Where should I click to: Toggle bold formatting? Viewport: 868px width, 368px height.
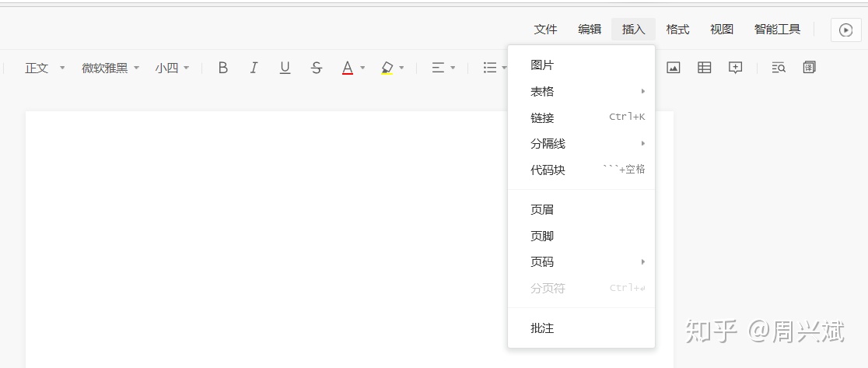[223, 68]
